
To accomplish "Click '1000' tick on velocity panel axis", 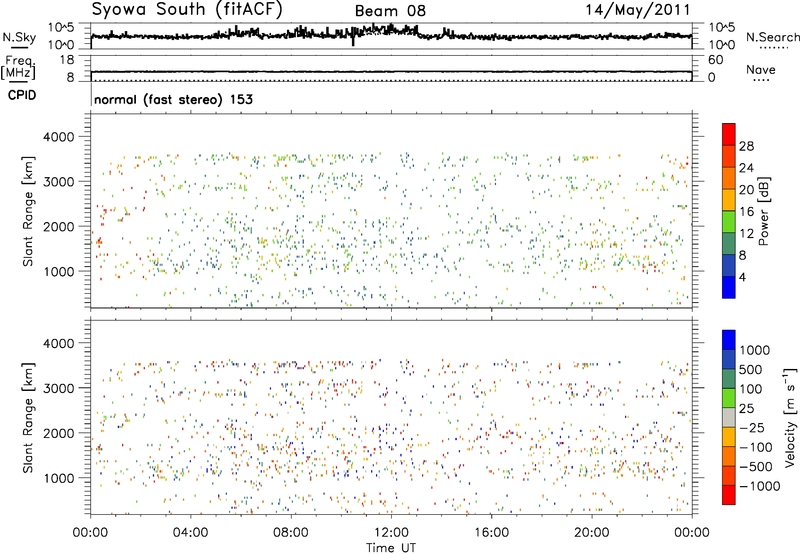I will [x=59, y=478].
